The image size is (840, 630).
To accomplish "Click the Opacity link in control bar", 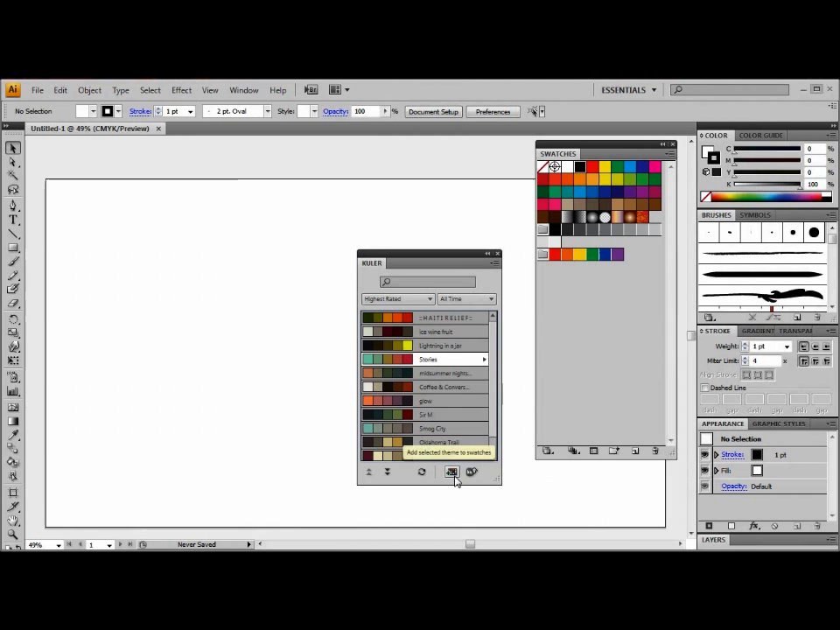I will [x=335, y=111].
